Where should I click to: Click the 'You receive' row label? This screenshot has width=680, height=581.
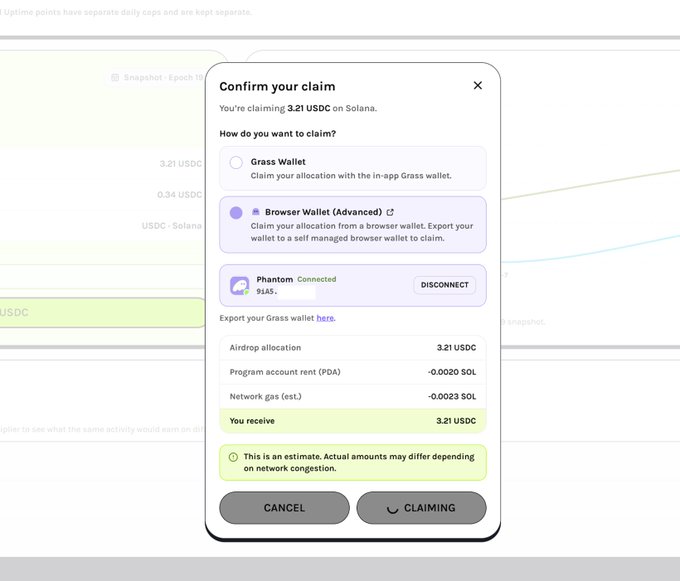(252, 421)
